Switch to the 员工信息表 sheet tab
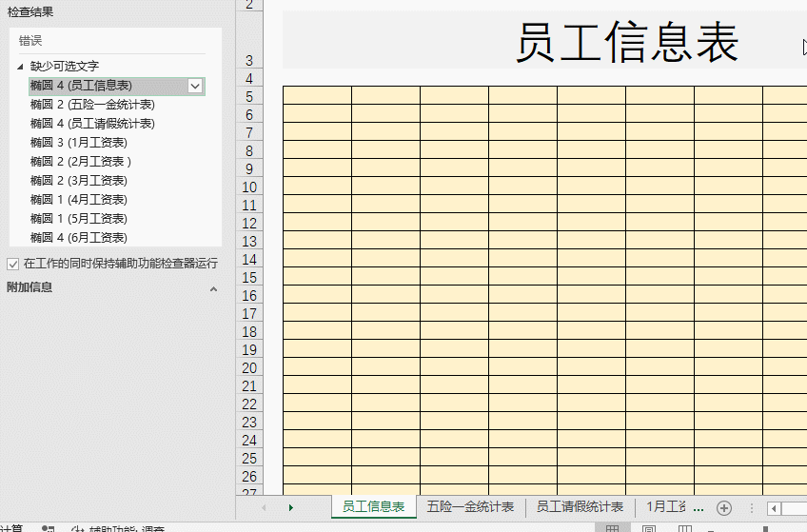 coord(374,507)
